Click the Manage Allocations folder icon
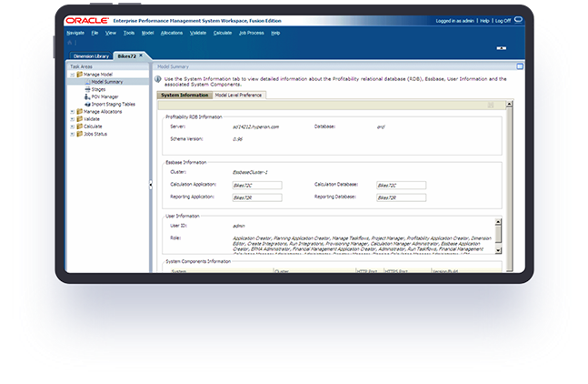 pos(79,112)
